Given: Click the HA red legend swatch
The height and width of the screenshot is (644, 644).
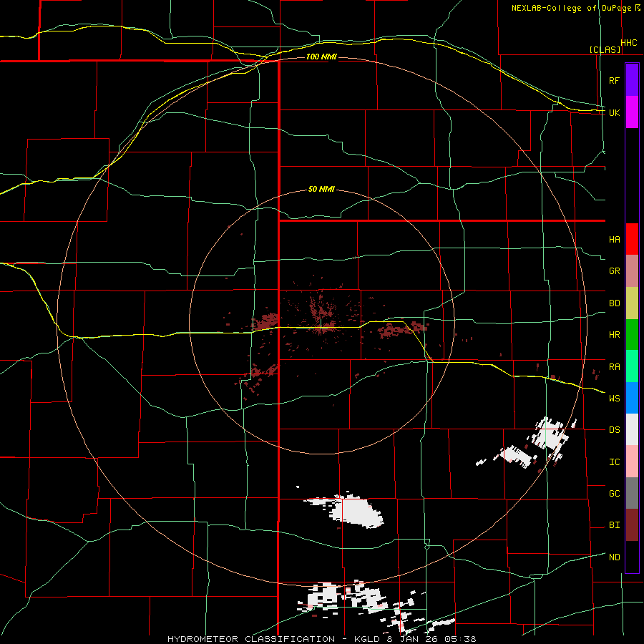Looking at the screenshot, I should (x=632, y=239).
